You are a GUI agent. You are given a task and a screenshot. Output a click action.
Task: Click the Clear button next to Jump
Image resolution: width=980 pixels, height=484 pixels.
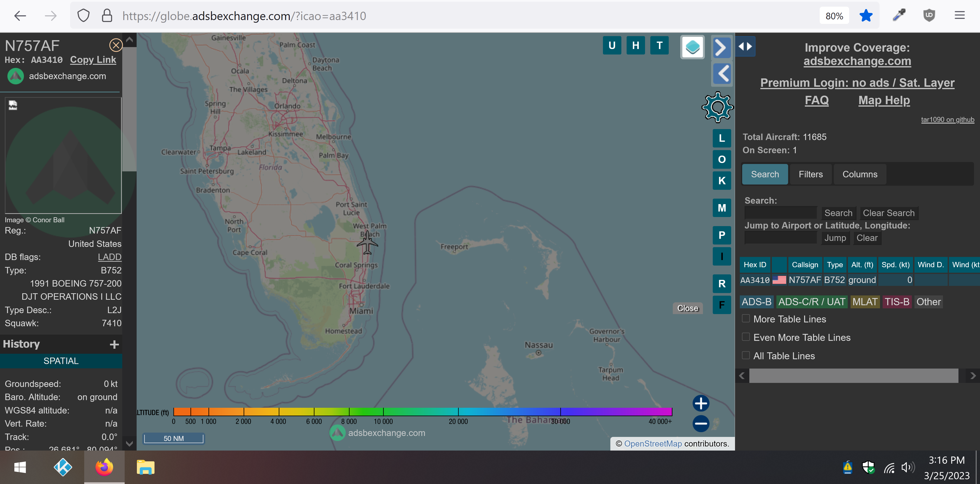pyautogui.click(x=867, y=238)
